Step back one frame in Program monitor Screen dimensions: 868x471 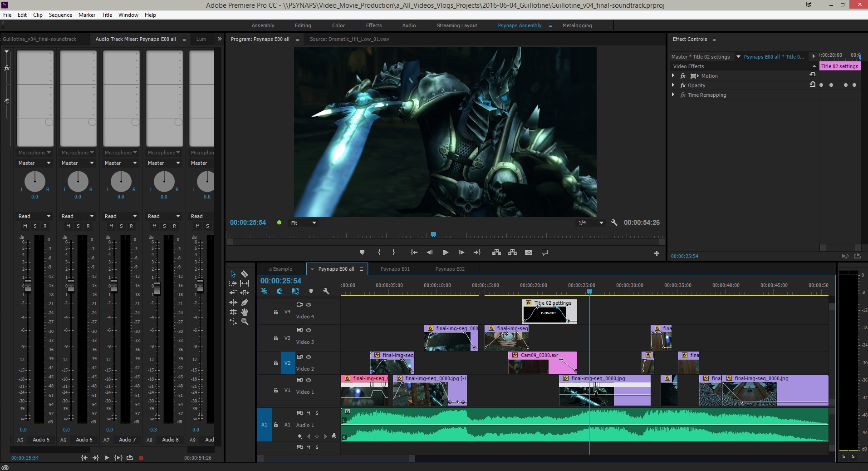coord(429,253)
